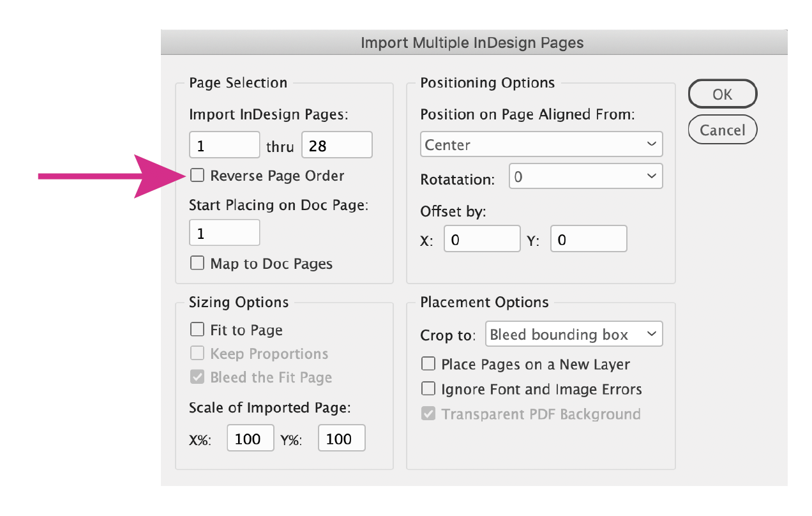This screenshot has width=812, height=516.
Task: Toggle the Transparent PDF Background checkbox
Action: [x=429, y=413]
